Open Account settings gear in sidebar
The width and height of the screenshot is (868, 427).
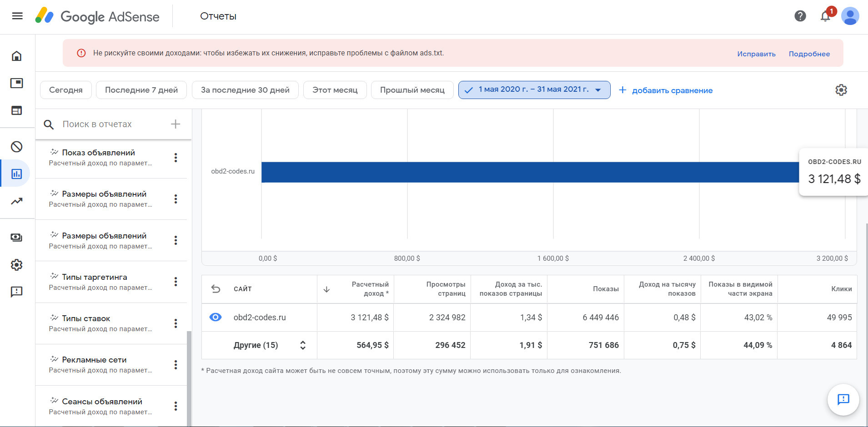coord(17,265)
